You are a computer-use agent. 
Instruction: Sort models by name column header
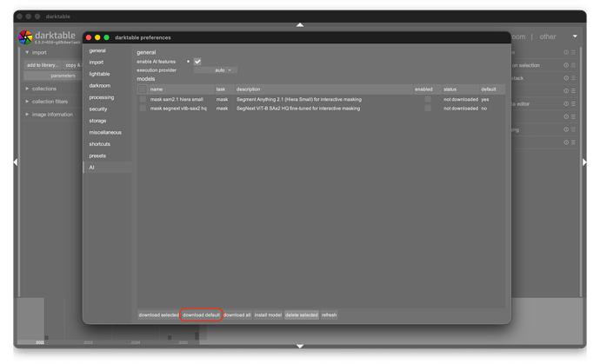tap(182, 89)
